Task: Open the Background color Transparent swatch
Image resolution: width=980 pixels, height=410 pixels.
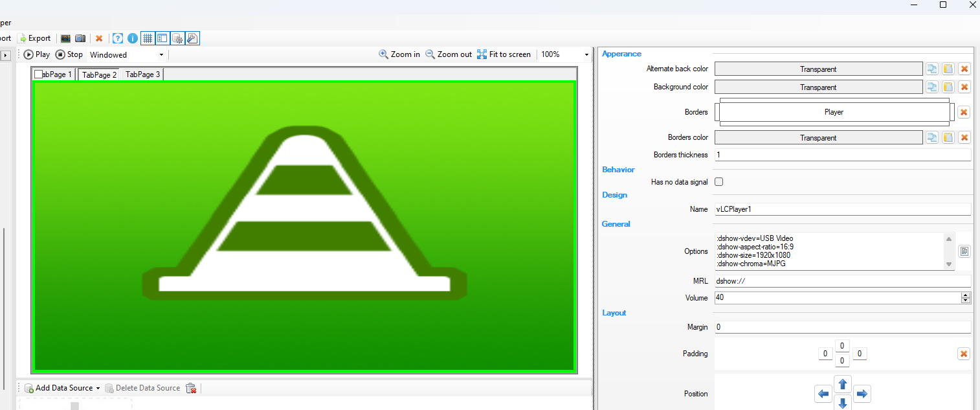Action: coord(818,87)
